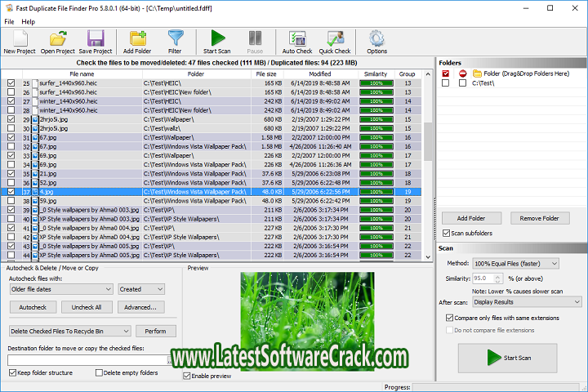Click the Quick Check toolbar icon

coord(334,38)
